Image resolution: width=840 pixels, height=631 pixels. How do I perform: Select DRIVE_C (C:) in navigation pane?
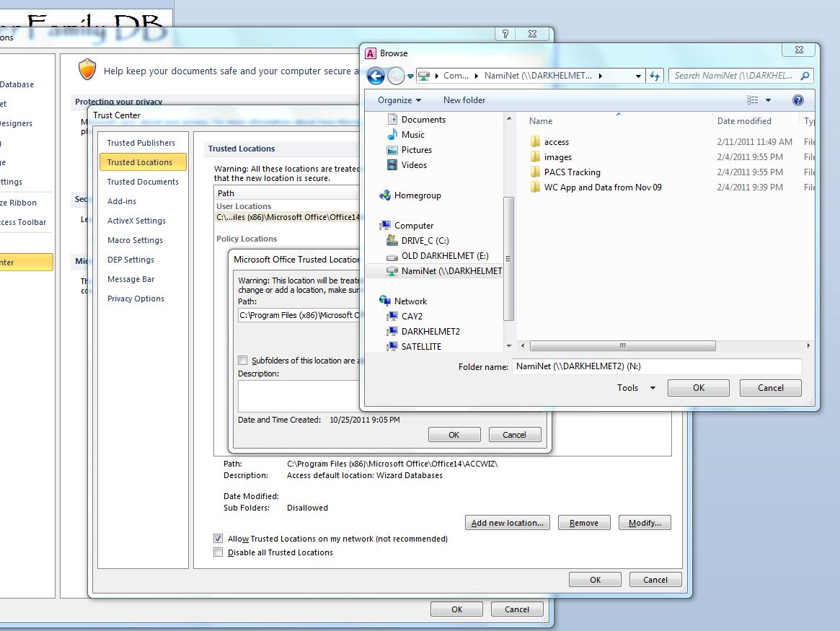418,241
